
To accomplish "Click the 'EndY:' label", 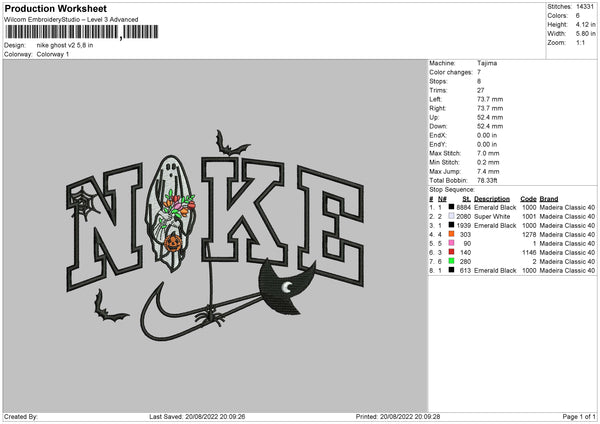I will pos(438,145).
